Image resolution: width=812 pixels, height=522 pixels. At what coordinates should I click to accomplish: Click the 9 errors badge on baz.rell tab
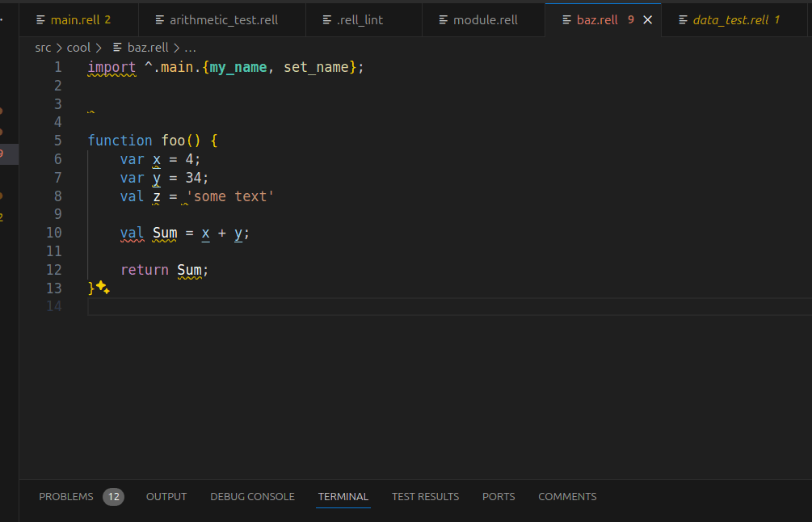pos(631,19)
